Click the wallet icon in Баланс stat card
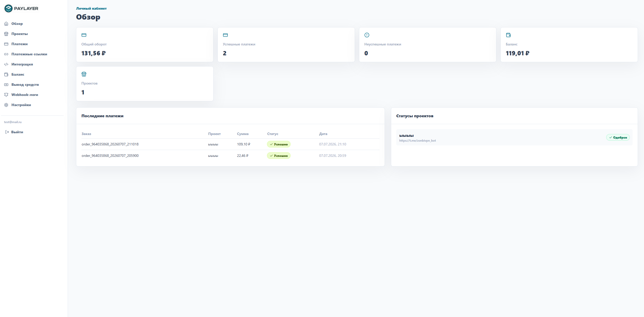 tap(508, 35)
